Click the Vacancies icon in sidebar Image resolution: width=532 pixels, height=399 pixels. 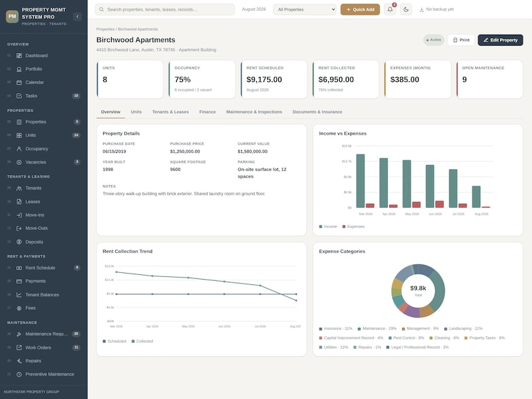(x=19, y=162)
